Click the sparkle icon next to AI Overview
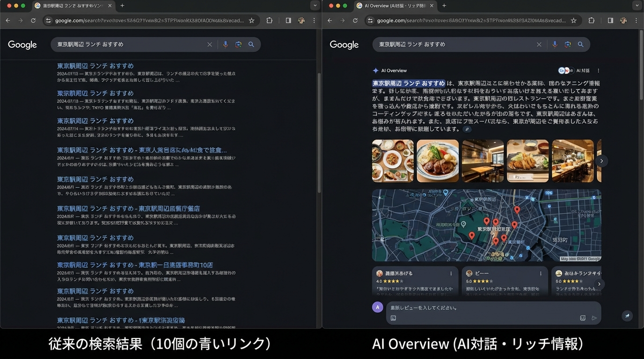 376,70
